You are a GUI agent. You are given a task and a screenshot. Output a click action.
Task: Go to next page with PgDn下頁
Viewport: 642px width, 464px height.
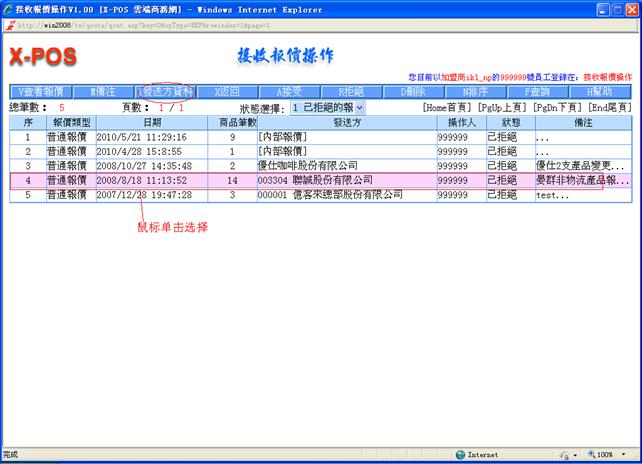[x=558, y=107]
